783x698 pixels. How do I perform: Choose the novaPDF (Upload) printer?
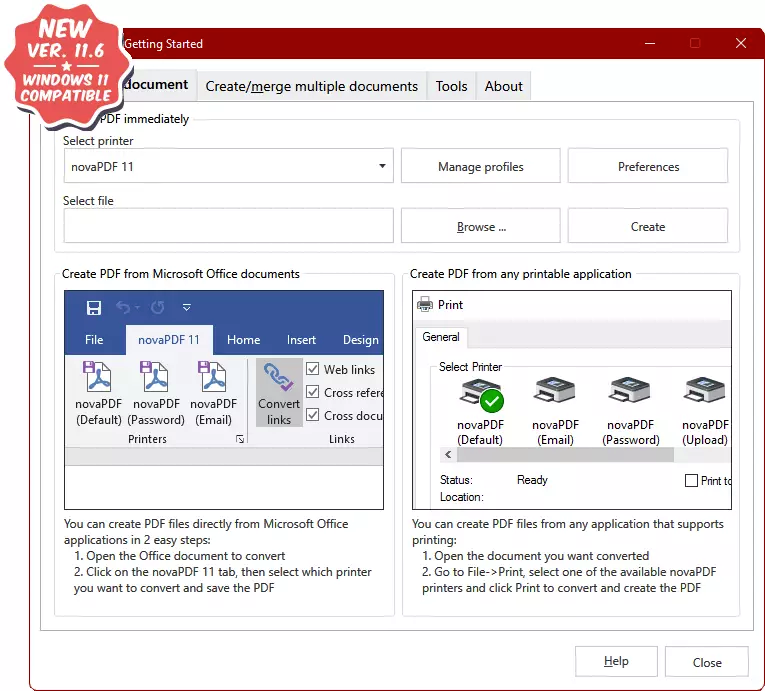click(705, 411)
